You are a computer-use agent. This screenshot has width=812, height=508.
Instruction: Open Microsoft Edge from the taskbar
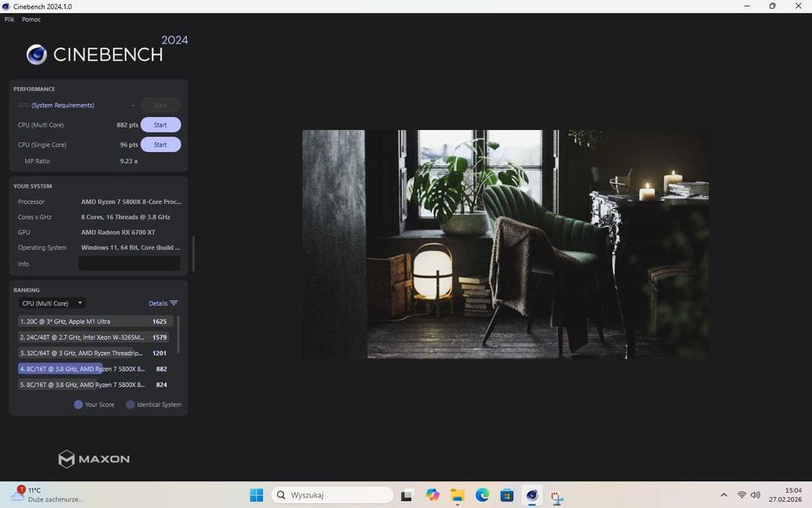482,495
